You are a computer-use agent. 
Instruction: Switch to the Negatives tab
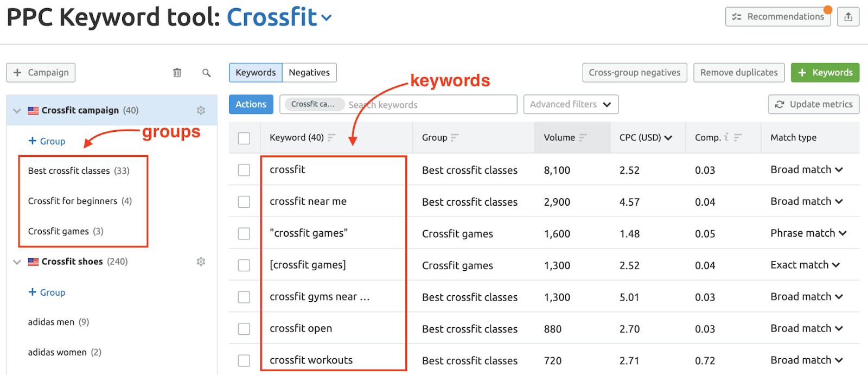(309, 73)
